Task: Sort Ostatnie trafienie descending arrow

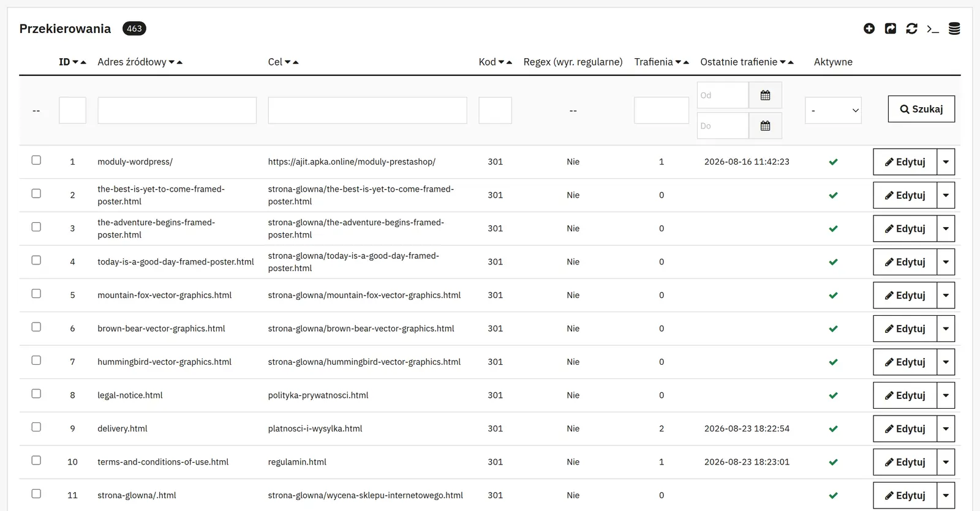Action: [x=783, y=62]
